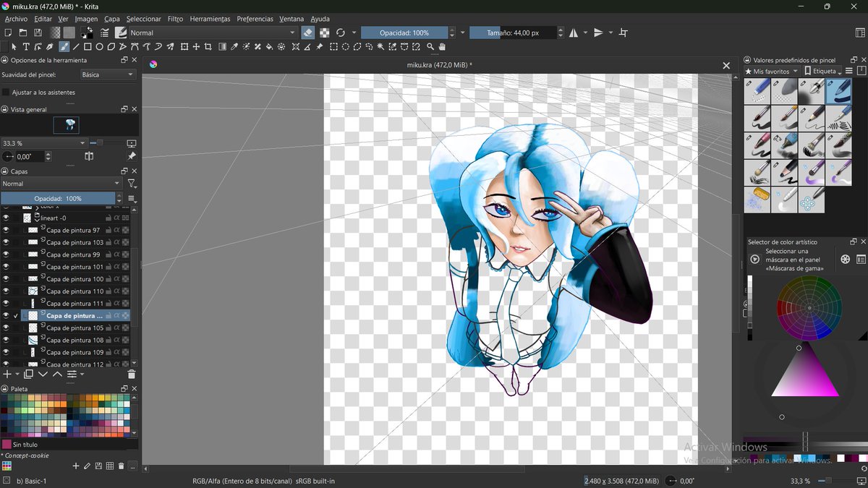The width and height of the screenshot is (868, 488).
Task: Toggle vertical mirror tool
Action: tap(598, 33)
